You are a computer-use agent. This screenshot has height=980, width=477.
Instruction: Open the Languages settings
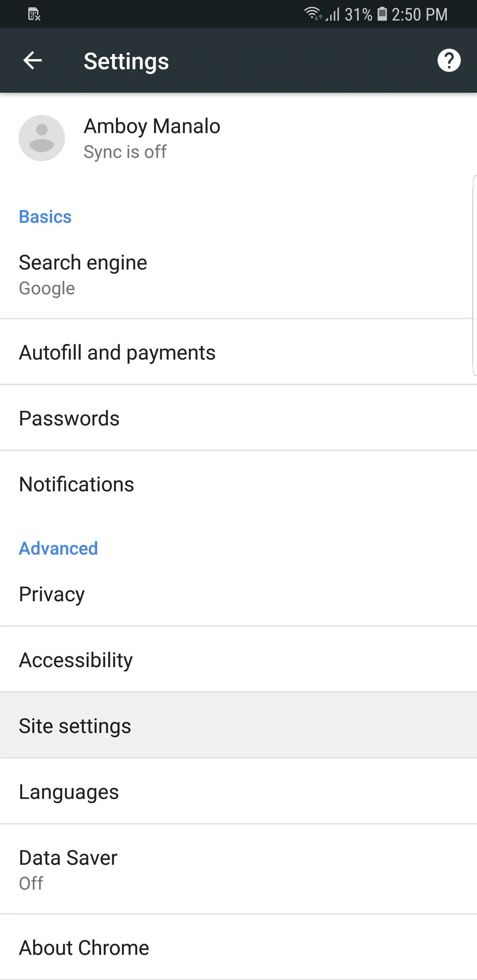(238, 791)
